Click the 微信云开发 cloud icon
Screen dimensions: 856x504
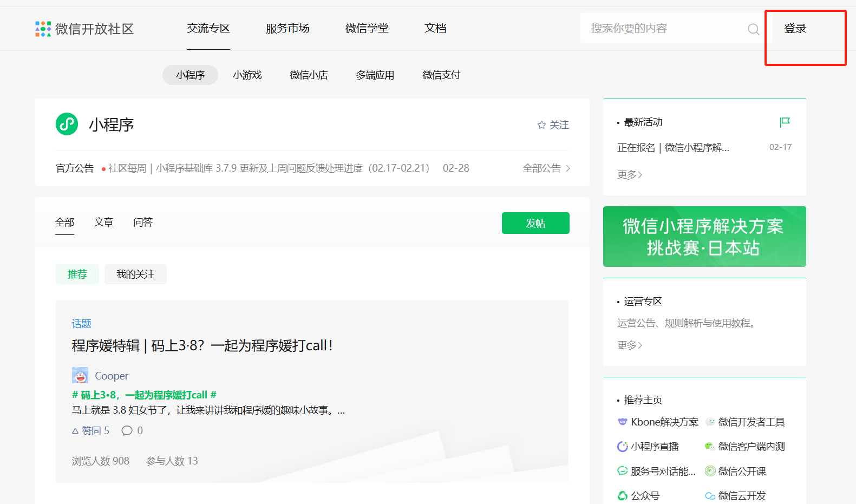coord(710,495)
